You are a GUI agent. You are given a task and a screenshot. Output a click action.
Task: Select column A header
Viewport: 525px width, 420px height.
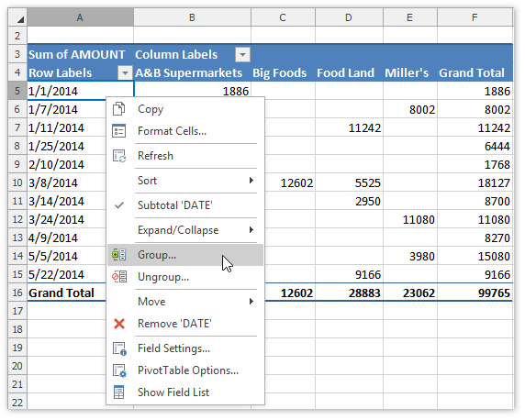coord(80,17)
